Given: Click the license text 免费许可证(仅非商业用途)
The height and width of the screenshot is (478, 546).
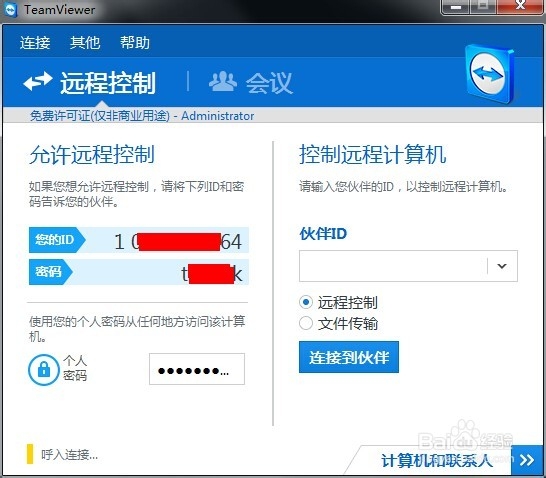Looking at the screenshot, I should coord(100,116).
